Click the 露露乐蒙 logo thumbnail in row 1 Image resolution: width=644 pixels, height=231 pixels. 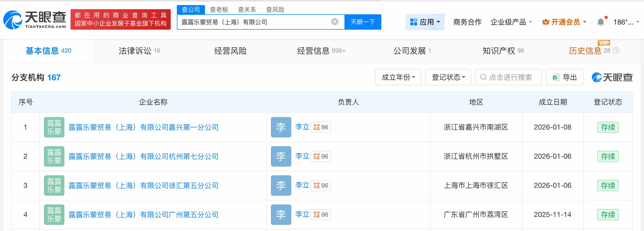click(x=54, y=127)
